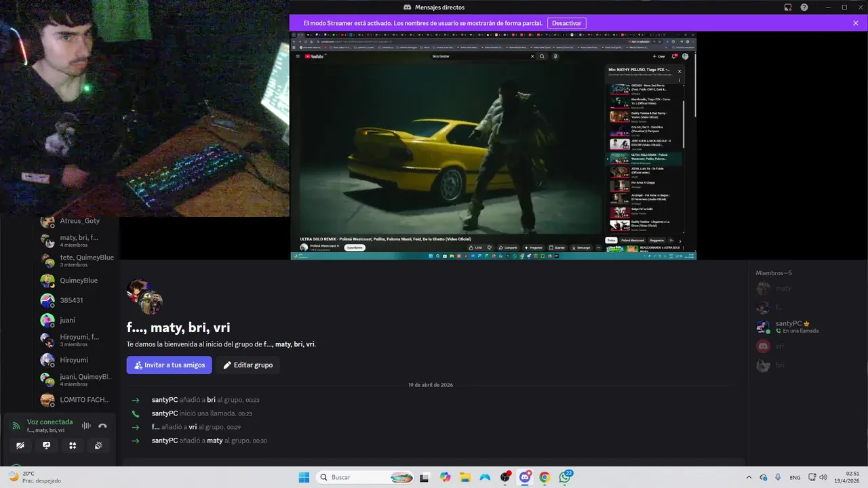
Task: Click the Voz conectada status text
Action: click(x=50, y=422)
